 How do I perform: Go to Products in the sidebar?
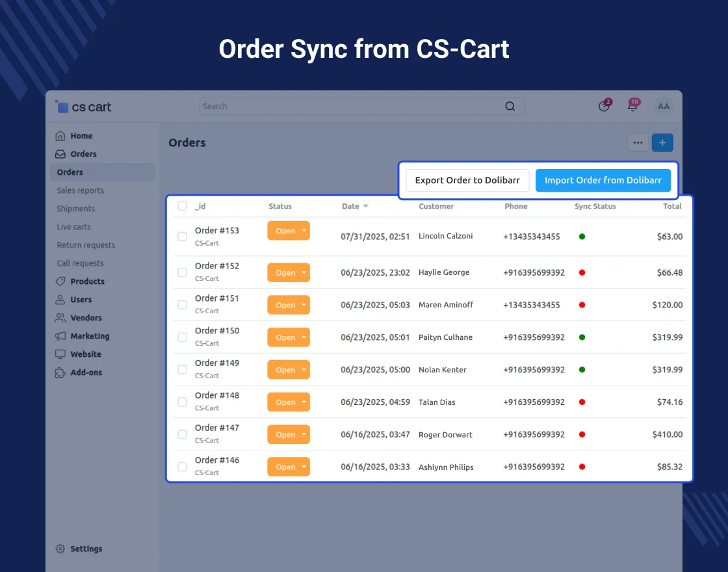pyautogui.click(x=87, y=281)
